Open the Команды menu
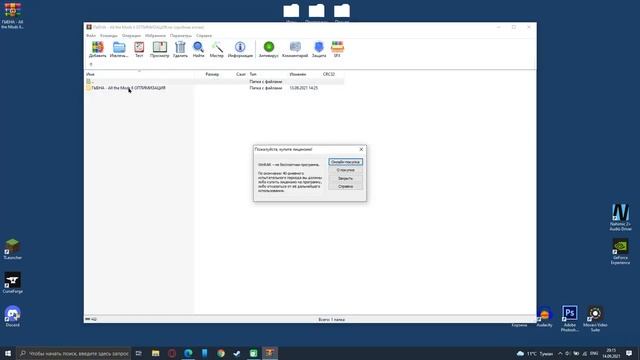This screenshot has height=360, width=640. [109, 36]
